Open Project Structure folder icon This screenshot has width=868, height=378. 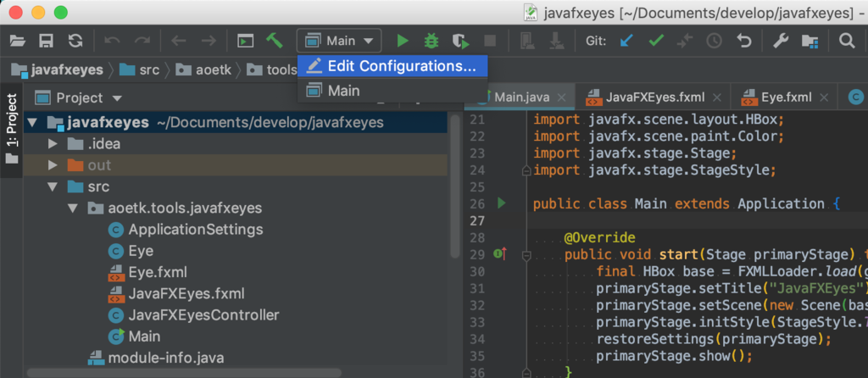click(810, 41)
